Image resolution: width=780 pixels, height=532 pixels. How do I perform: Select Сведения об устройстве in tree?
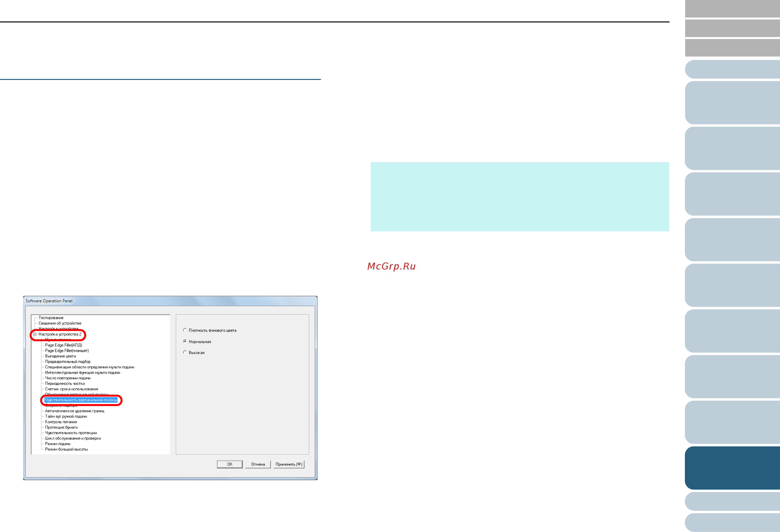click(60, 323)
